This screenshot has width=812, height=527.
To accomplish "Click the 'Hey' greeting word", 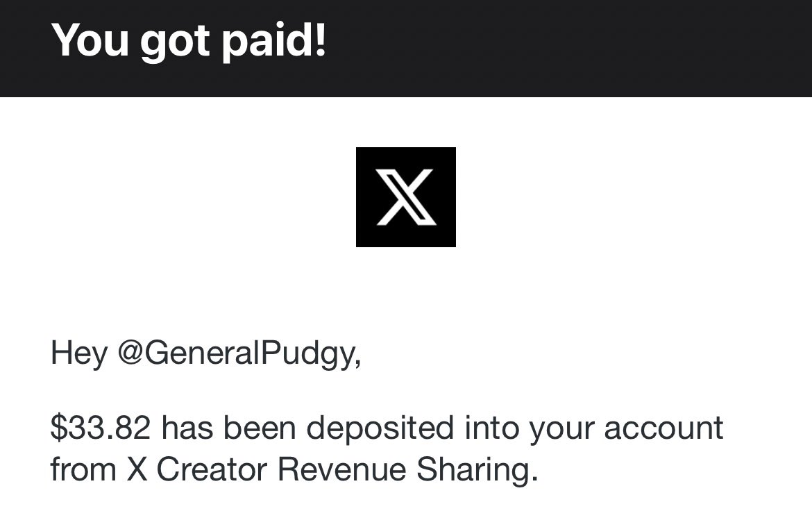I will pos(78,354).
